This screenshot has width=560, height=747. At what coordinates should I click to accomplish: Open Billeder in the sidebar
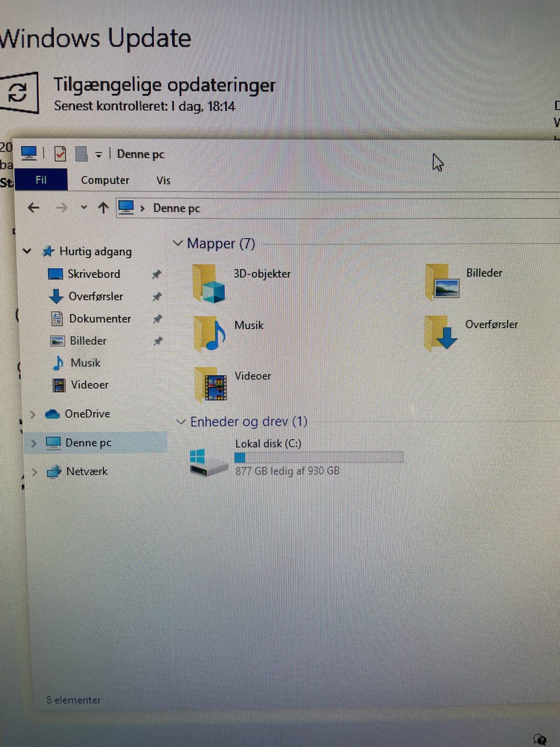tap(88, 341)
